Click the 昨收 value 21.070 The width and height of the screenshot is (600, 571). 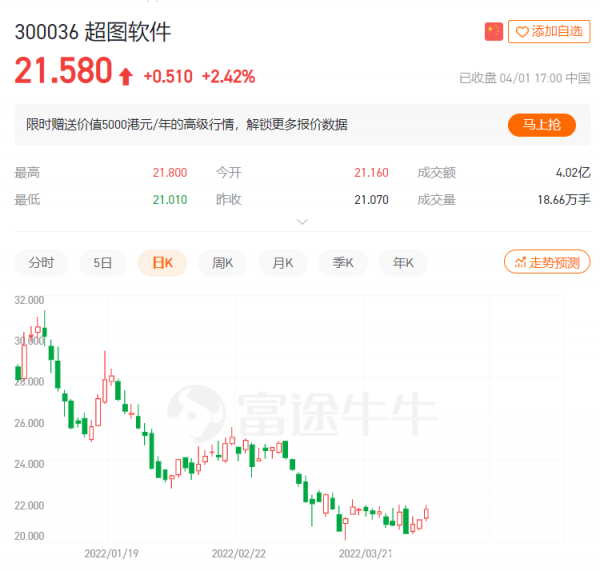[371, 199]
